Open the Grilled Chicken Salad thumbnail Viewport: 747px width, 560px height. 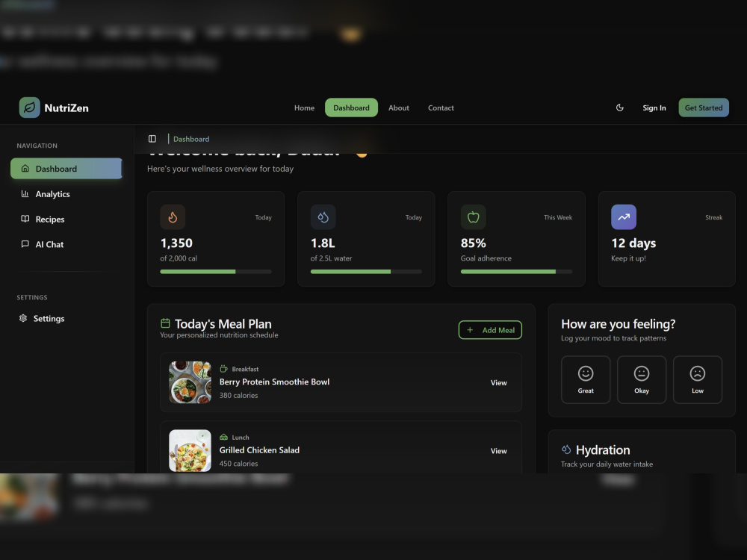(x=190, y=450)
